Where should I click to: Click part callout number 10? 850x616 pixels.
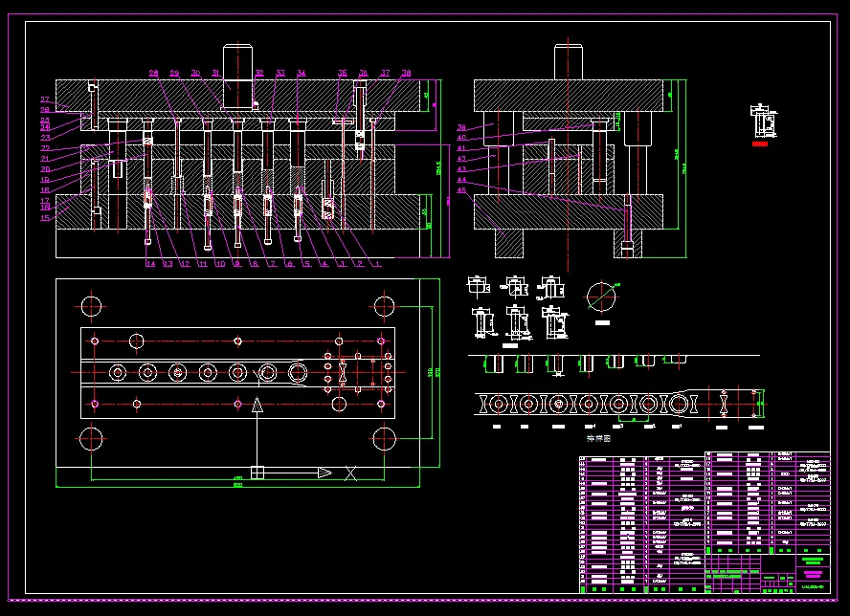(x=220, y=264)
